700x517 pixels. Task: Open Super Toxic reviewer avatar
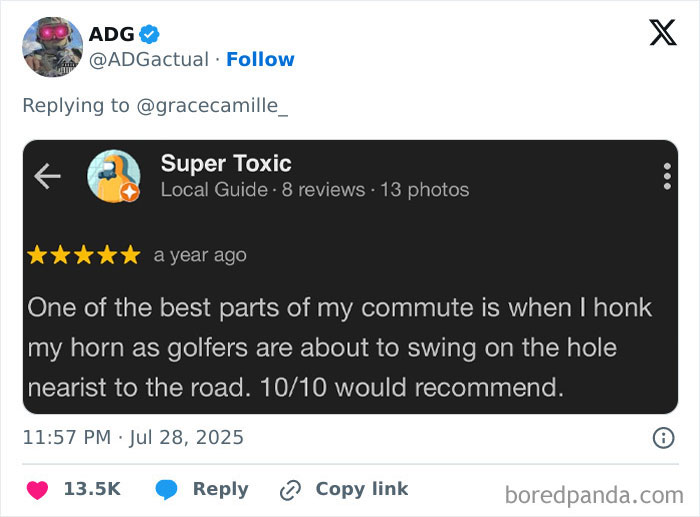[x=113, y=176]
